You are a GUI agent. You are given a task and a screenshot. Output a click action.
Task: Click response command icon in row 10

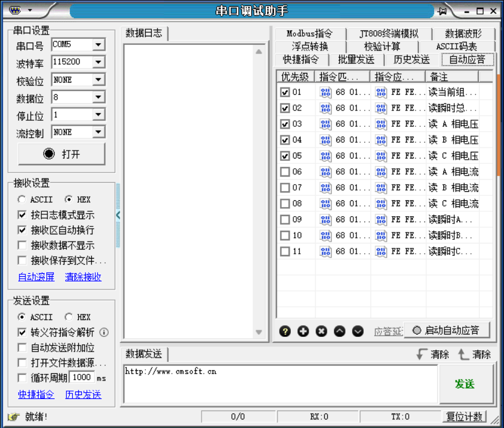pyautogui.click(x=381, y=236)
